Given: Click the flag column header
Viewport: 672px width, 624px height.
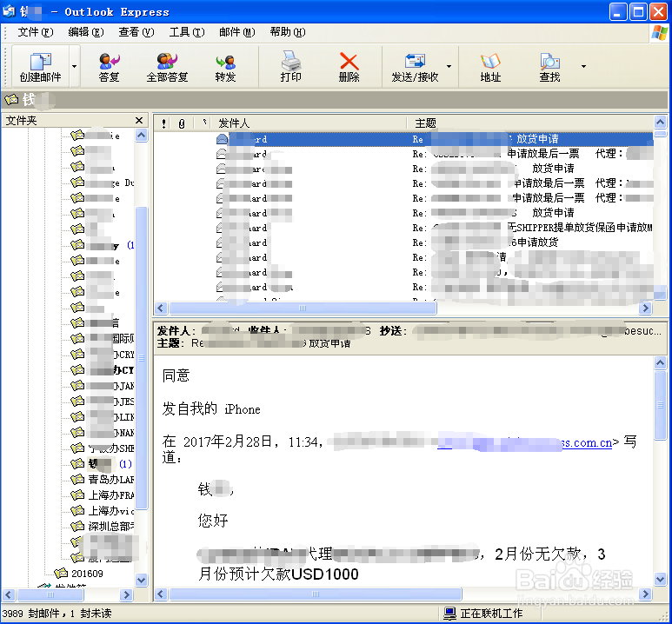Looking at the screenshot, I should [x=204, y=123].
